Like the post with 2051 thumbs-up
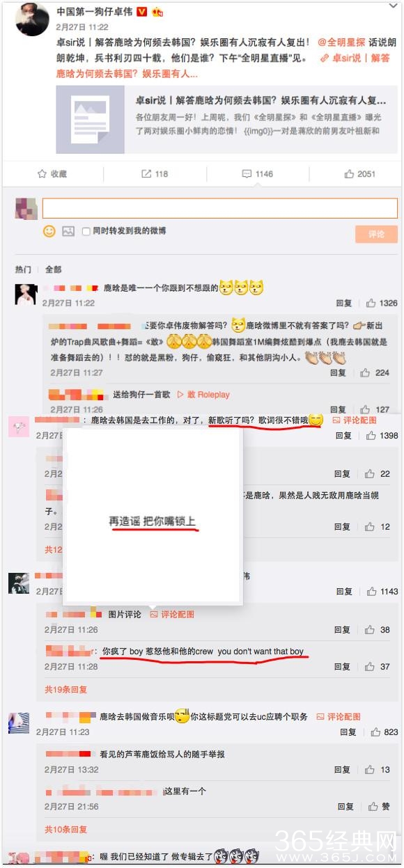 click(x=349, y=174)
